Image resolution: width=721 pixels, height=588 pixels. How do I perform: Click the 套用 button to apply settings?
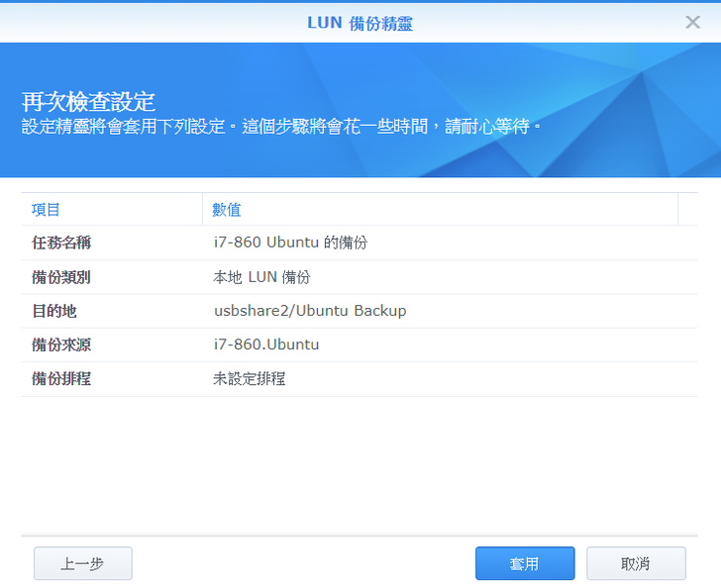[x=525, y=563]
